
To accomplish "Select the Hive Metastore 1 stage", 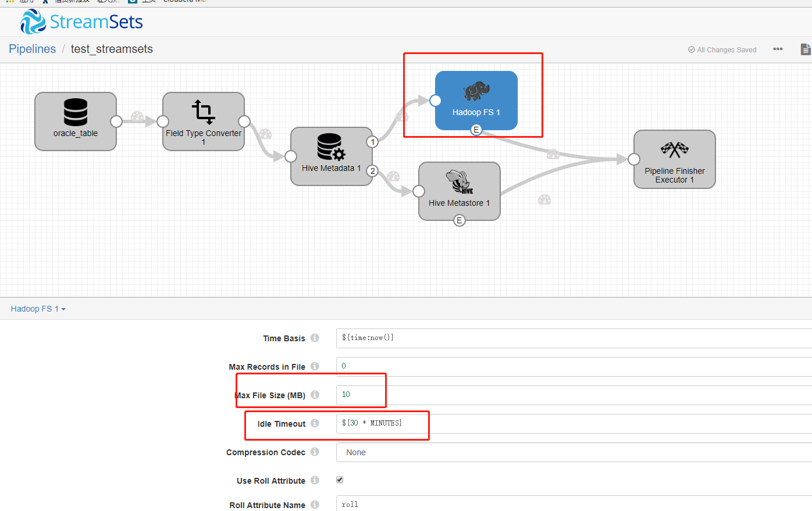I will [x=460, y=191].
